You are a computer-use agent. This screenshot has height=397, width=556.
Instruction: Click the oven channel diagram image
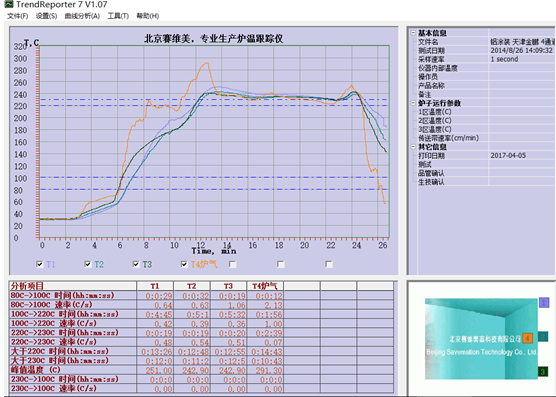[481, 339]
